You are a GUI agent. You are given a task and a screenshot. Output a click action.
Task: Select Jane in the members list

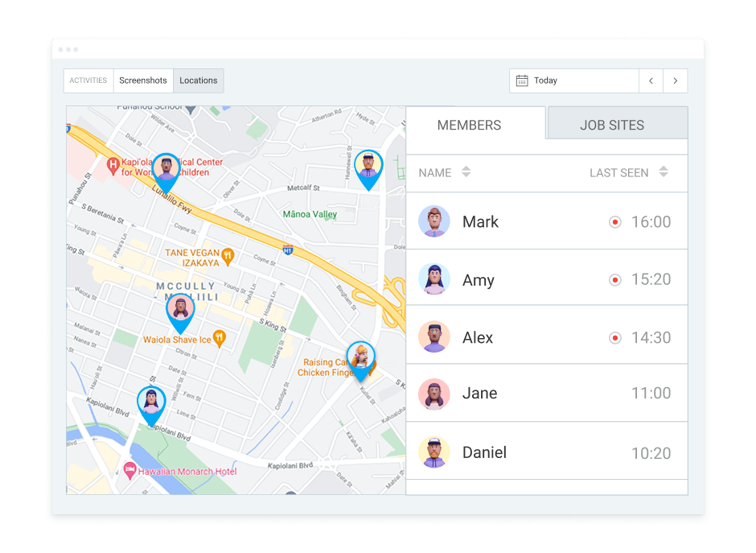coord(547,394)
